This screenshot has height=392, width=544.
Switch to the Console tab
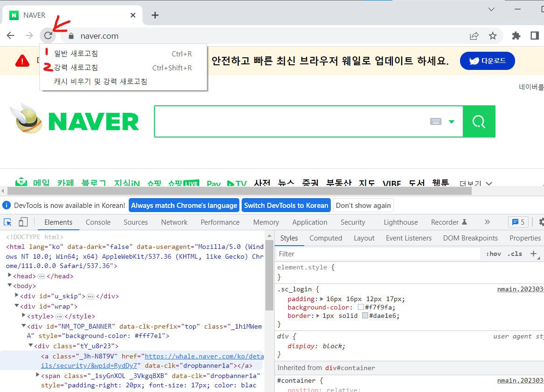pyautogui.click(x=98, y=222)
